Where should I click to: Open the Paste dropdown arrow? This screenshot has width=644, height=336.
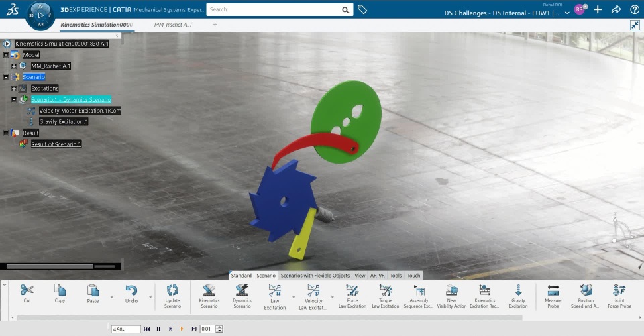point(112,297)
